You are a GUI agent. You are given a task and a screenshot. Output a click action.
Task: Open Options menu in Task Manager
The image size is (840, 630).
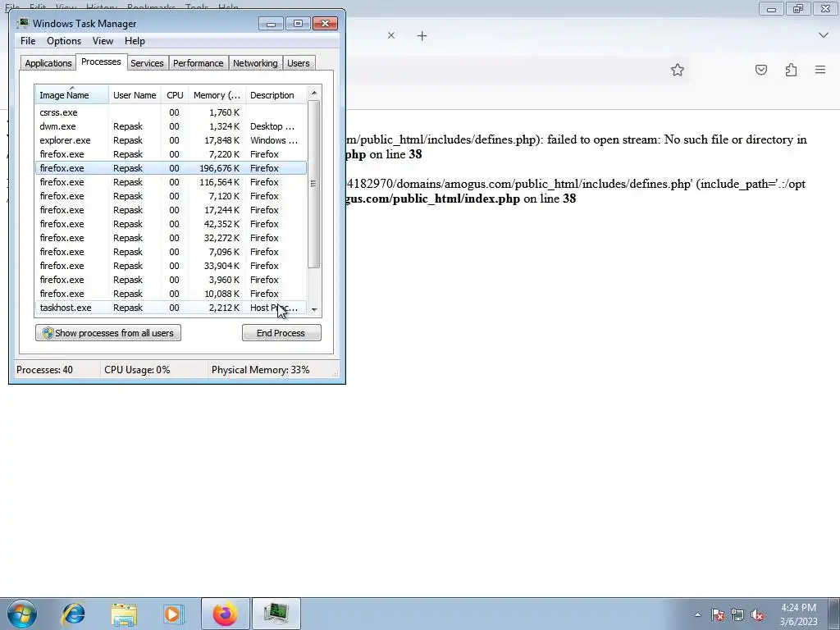(x=64, y=41)
